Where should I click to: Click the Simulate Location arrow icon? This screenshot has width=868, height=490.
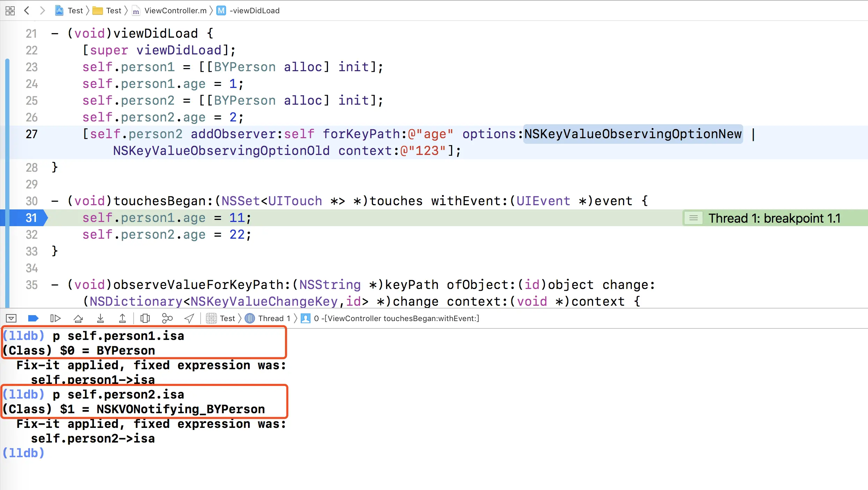[x=189, y=318]
